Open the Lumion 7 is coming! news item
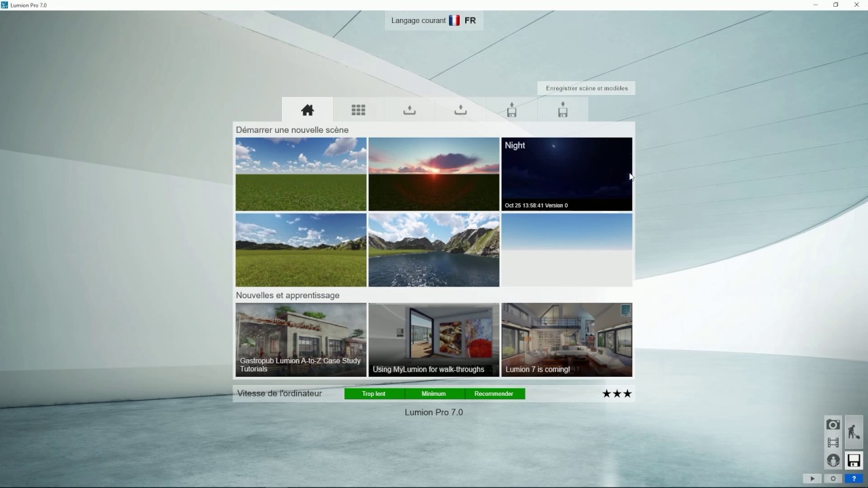 point(567,340)
